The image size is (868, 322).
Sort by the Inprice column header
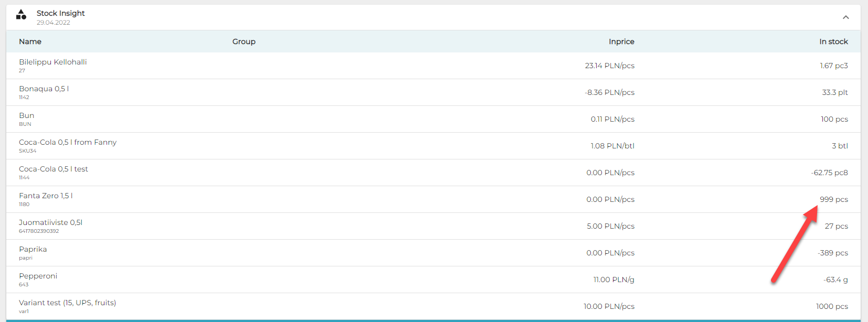click(621, 41)
